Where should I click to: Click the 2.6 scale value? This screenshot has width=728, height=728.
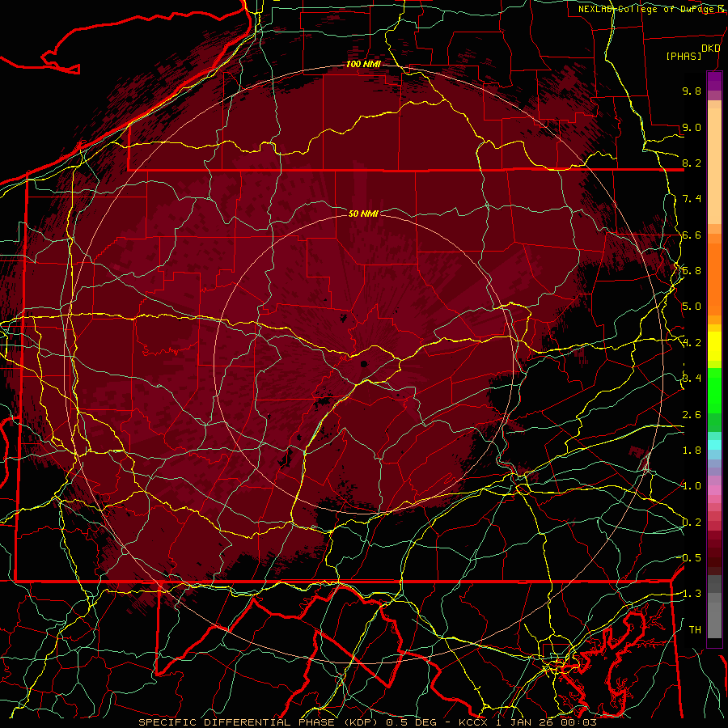click(692, 415)
